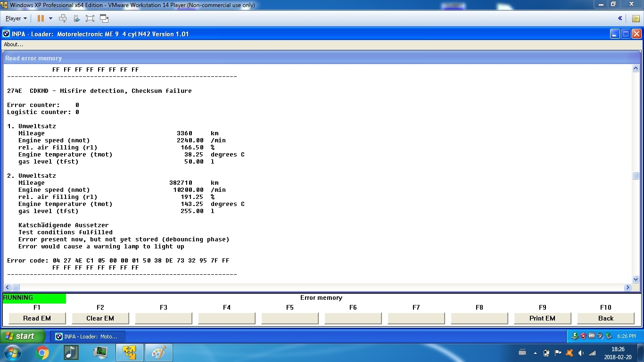Open the VMware Tools tray icon
Viewport: 644px width, 362px height.
pyautogui.click(x=592, y=336)
